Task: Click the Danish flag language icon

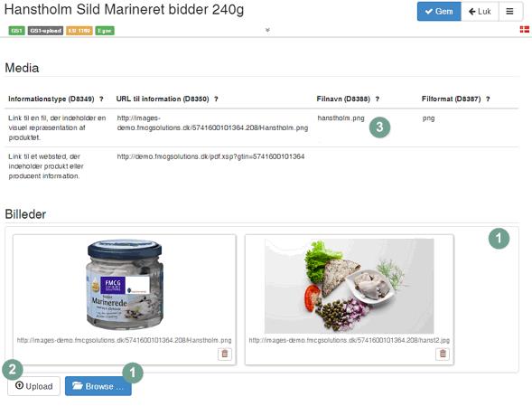Action: tap(525, 30)
